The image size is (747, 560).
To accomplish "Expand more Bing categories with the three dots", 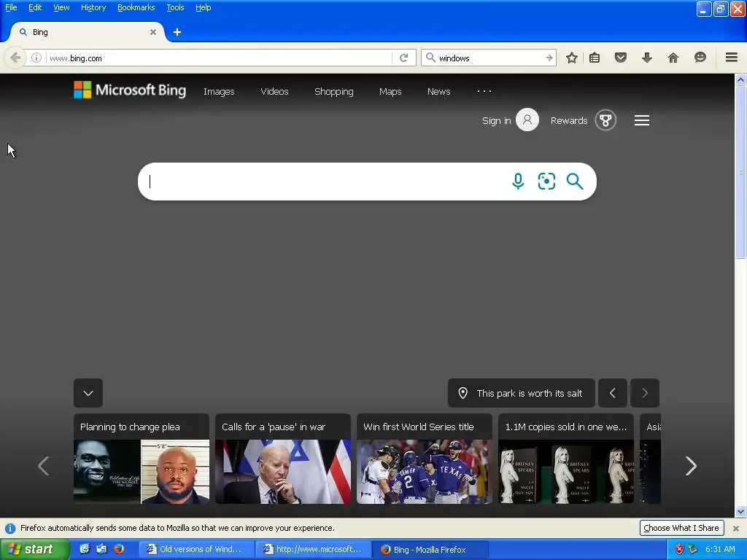I will [484, 91].
